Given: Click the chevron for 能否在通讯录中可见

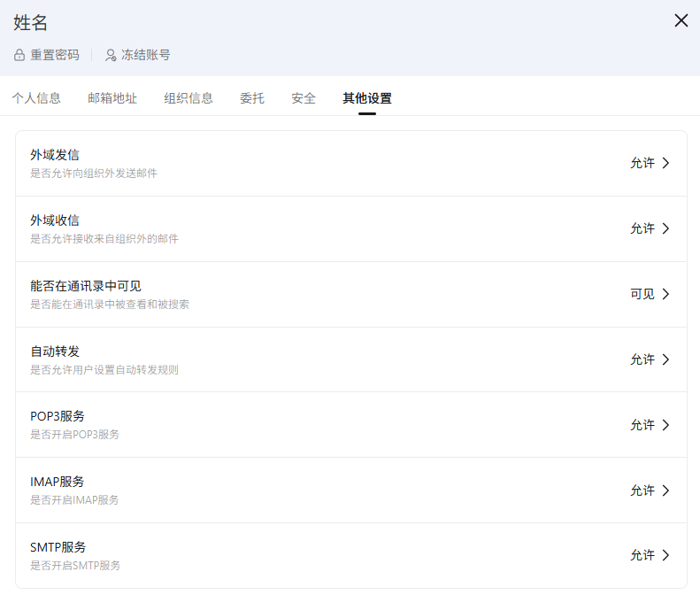Looking at the screenshot, I should [x=666, y=294].
